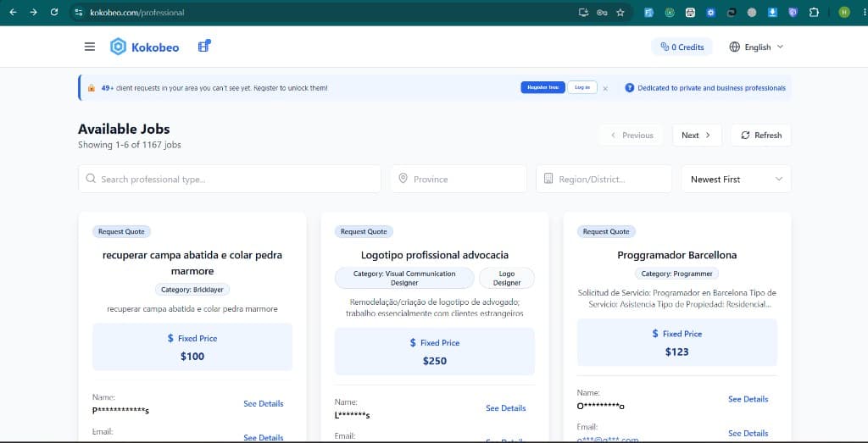This screenshot has width=868, height=443.
Task: Dismiss the register banner with X
Action: point(605,88)
